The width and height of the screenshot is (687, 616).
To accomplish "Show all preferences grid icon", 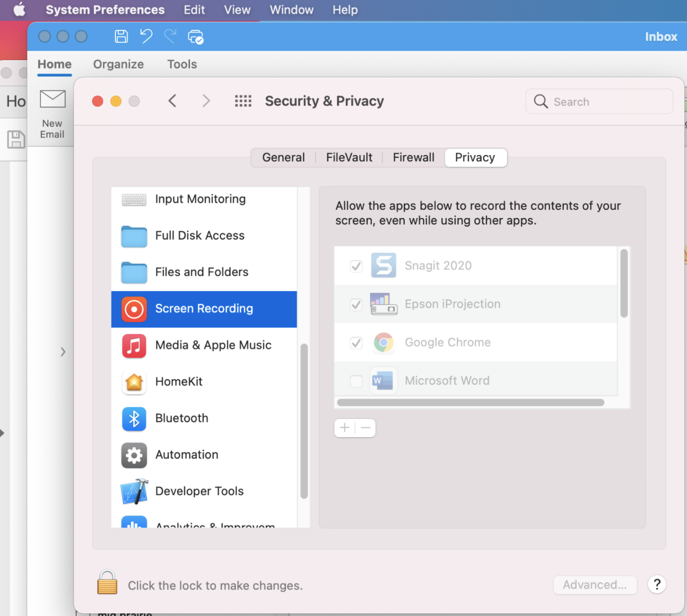I will tap(243, 101).
